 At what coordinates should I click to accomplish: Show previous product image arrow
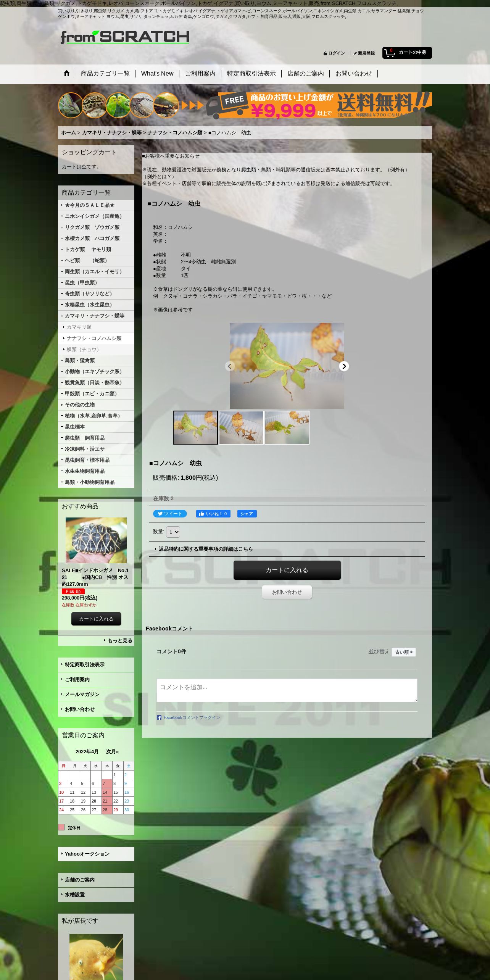pyautogui.click(x=229, y=366)
